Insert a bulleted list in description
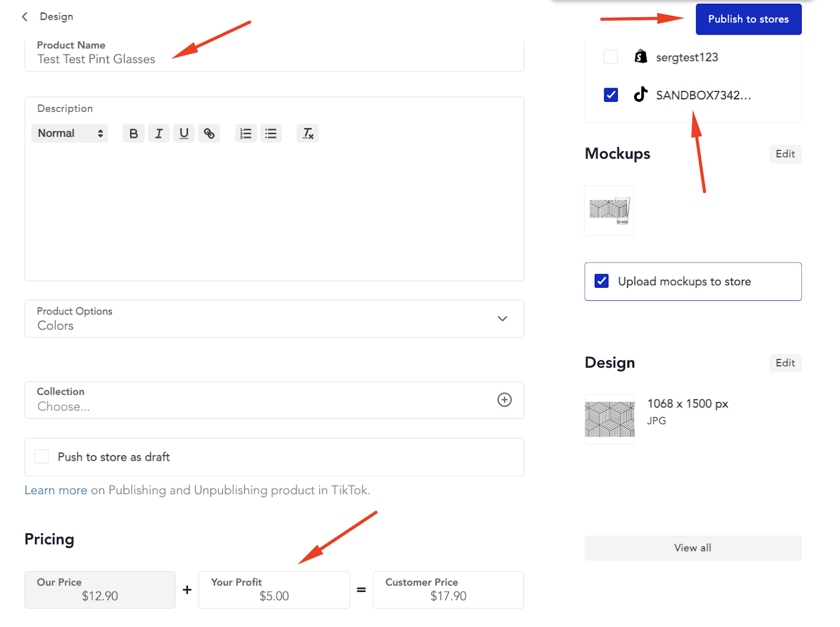The height and width of the screenshot is (627, 840). coord(271,133)
